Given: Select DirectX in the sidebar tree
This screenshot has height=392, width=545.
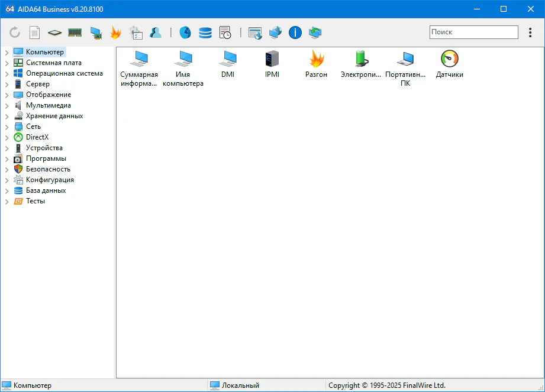Looking at the screenshot, I should [x=37, y=137].
